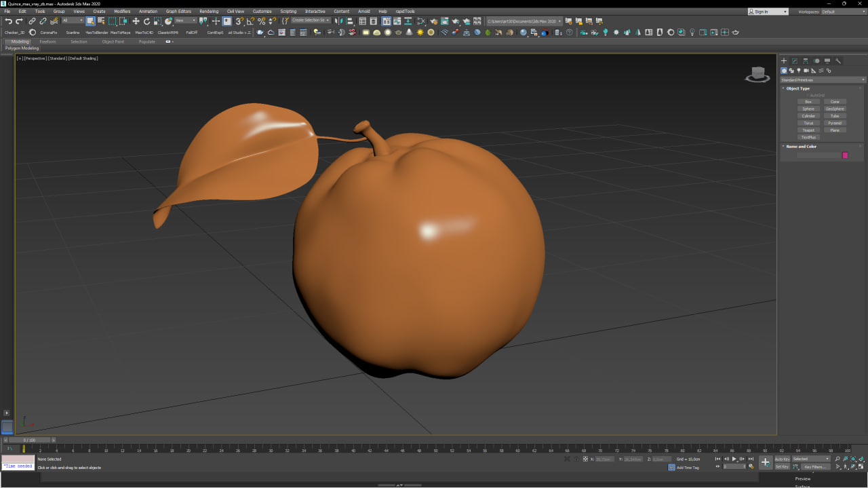
Task: Open the Graph Editors menu
Action: point(178,12)
